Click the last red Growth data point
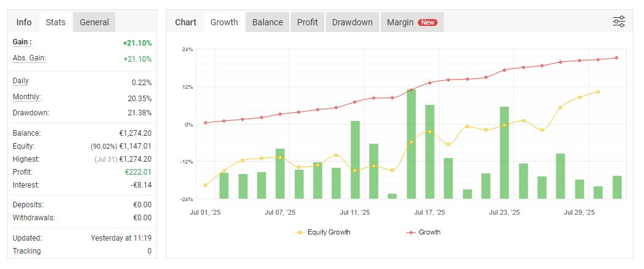This screenshot has height=269, width=644. point(617,58)
